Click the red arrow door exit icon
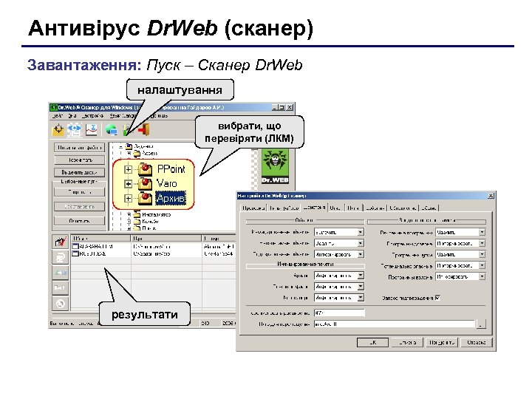This screenshot has width=532, height=399. (144, 129)
